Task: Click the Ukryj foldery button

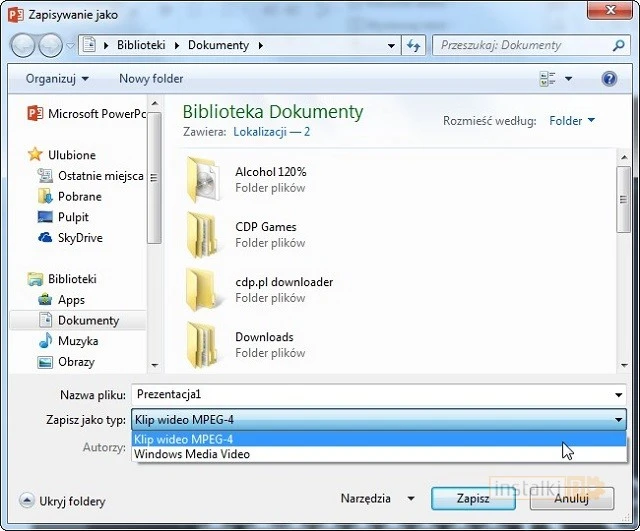Action: pos(62,501)
